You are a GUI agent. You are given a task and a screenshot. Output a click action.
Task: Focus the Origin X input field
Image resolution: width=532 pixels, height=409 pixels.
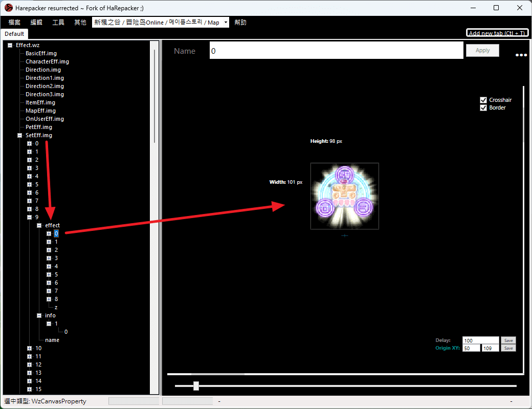pos(471,348)
